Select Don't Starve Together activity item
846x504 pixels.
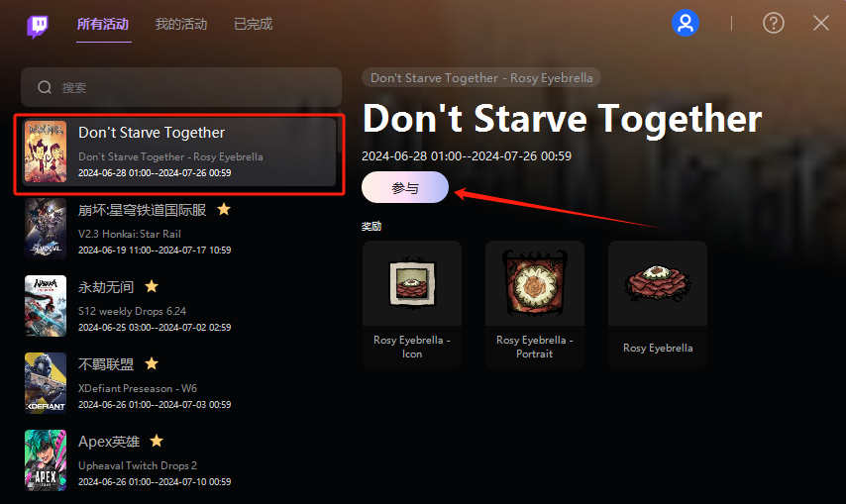point(179,152)
